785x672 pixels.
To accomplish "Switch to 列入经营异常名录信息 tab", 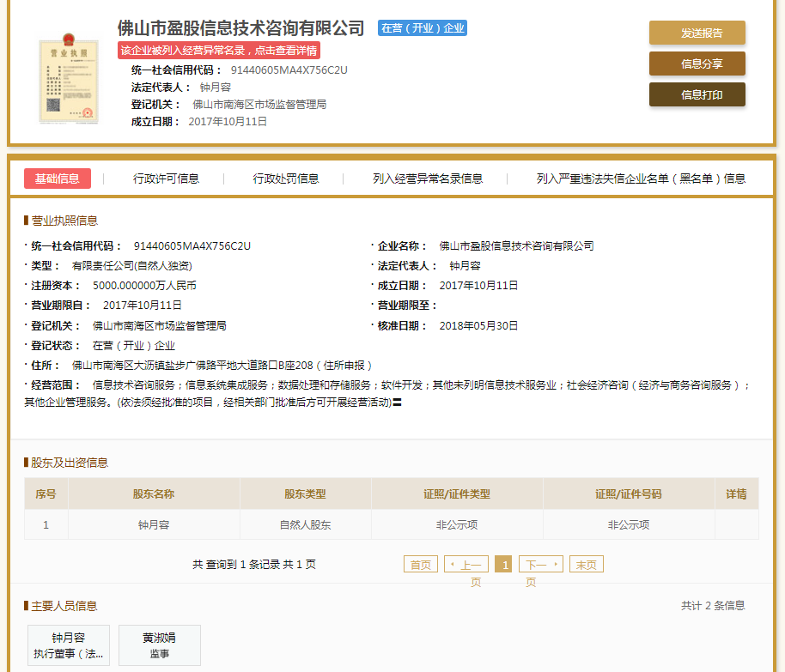I will [427, 179].
